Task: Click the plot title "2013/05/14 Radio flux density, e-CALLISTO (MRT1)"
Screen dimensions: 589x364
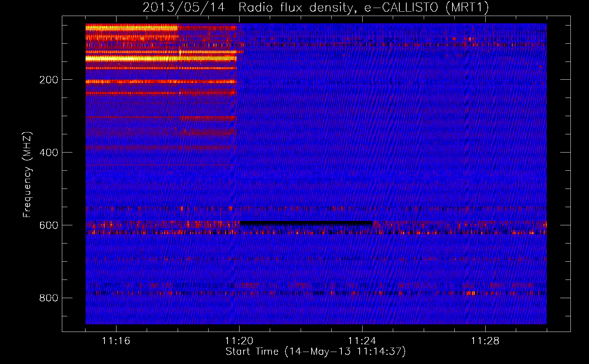Action: (316, 7)
